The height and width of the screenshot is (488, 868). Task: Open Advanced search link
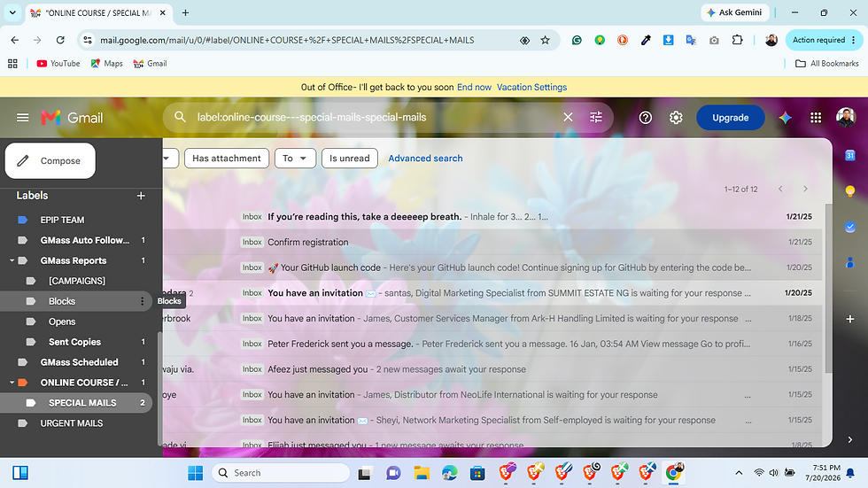425,159
